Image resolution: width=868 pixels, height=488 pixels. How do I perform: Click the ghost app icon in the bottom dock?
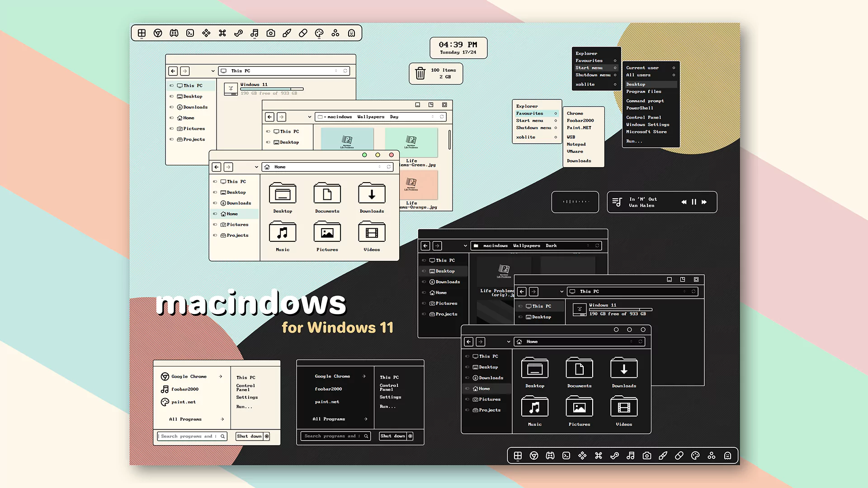pyautogui.click(x=727, y=455)
